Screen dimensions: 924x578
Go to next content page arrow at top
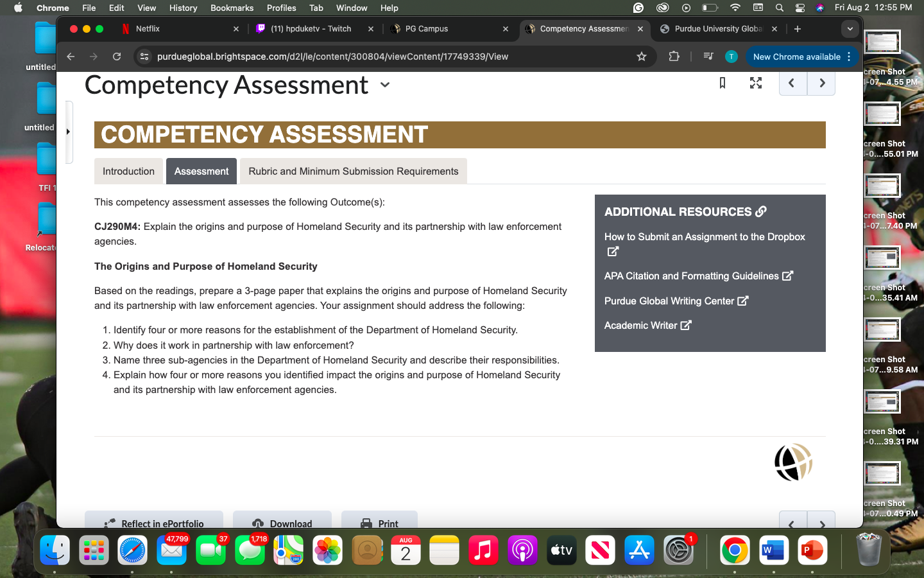click(821, 83)
